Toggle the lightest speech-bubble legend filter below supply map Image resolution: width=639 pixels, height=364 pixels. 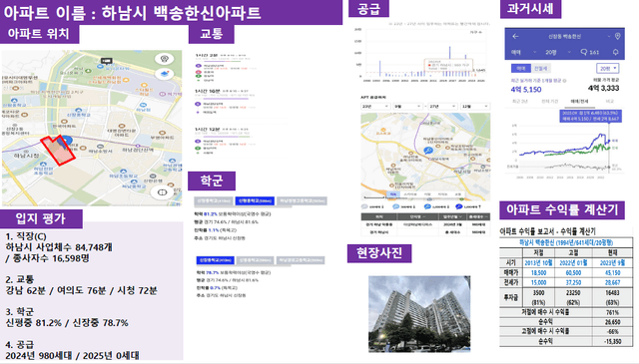[x=364, y=206]
